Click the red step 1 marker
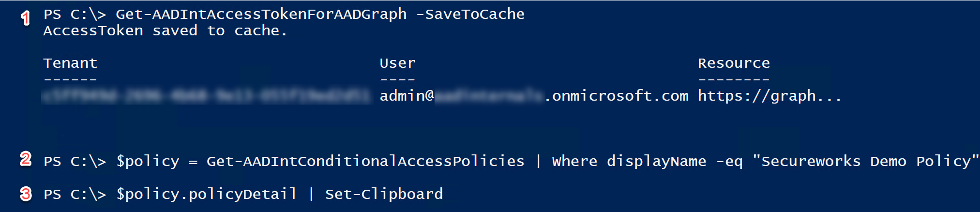Image resolution: width=980 pixels, height=212 pixels. (x=26, y=18)
